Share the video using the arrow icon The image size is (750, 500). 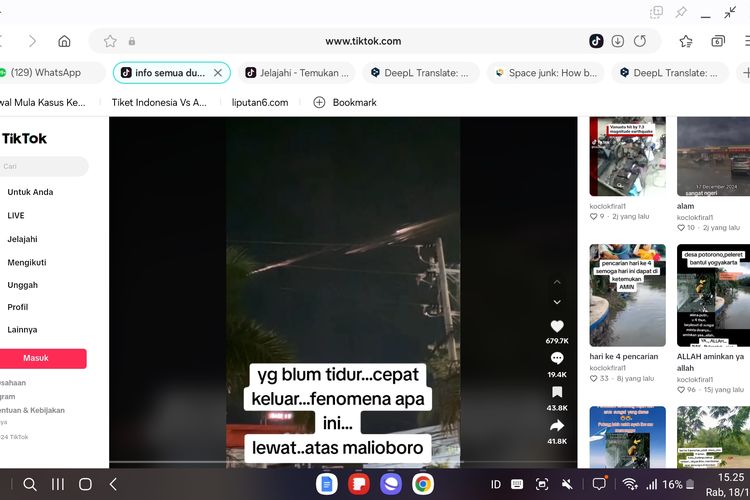click(x=557, y=425)
